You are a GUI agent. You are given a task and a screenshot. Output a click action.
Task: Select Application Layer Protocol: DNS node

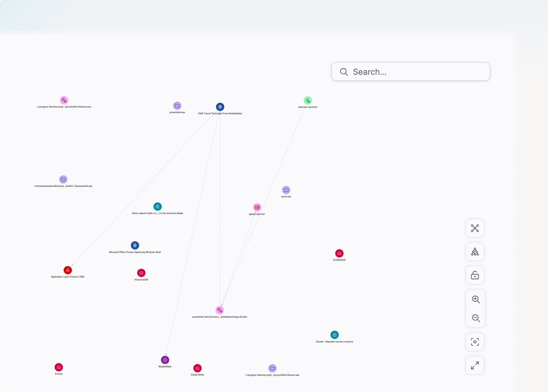pos(68,270)
